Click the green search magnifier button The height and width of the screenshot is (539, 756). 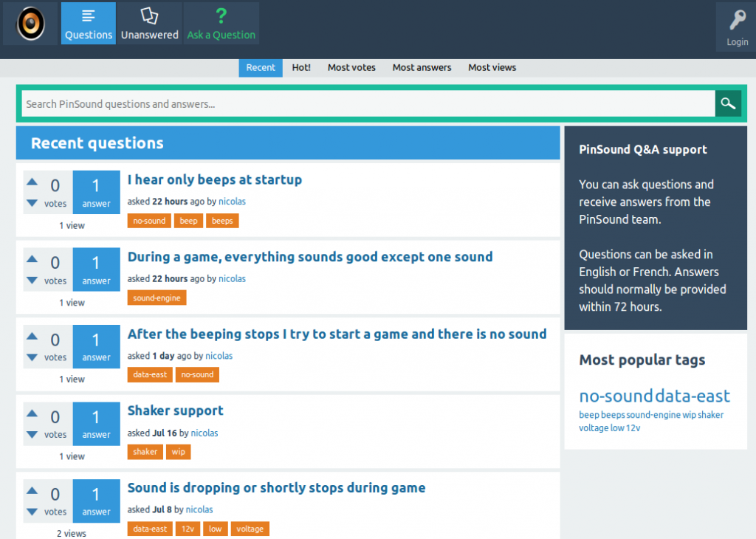point(728,103)
